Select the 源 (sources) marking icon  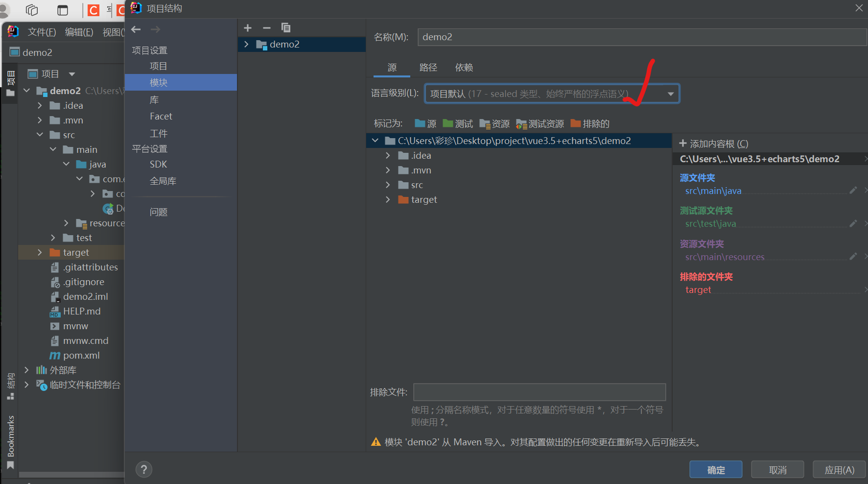pos(420,123)
